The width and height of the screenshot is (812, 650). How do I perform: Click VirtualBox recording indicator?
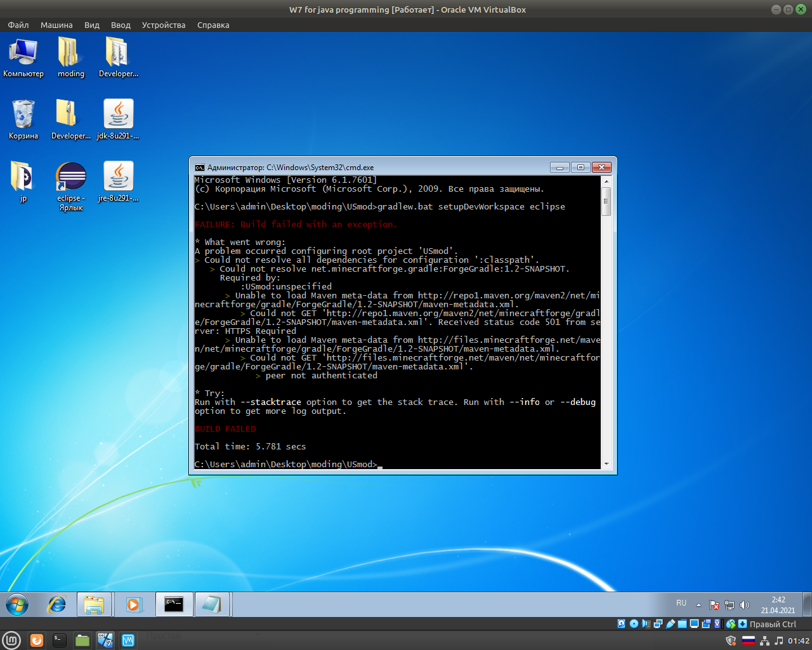tap(706, 624)
